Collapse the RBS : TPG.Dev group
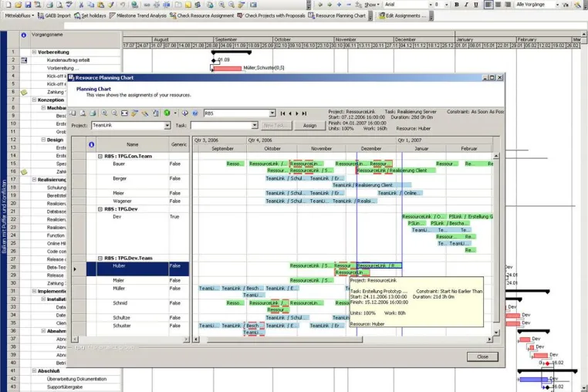This screenshot has width=588, height=392. pyautogui.click(x=100, y=209)
